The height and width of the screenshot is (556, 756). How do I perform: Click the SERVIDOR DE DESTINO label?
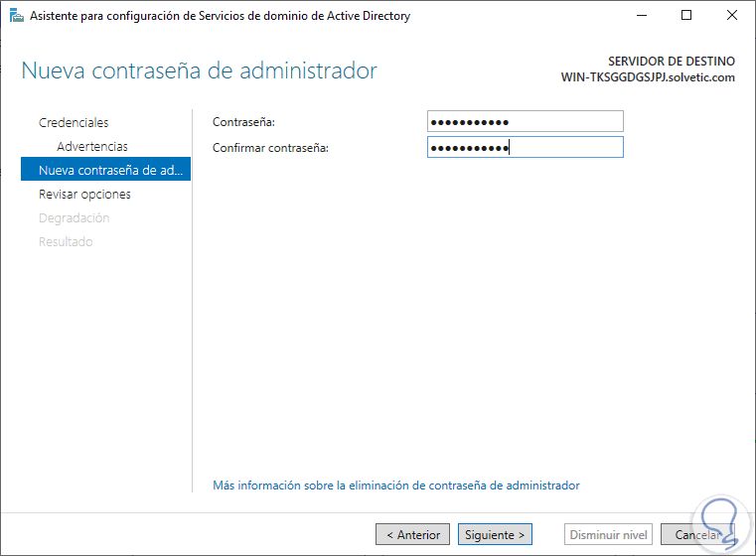(x=672, y=62)
